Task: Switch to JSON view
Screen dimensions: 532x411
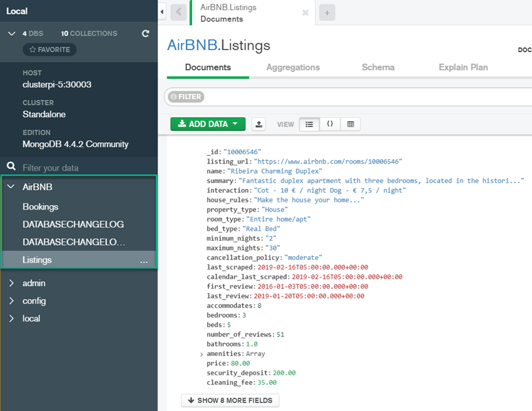Action: click(330, 124)
